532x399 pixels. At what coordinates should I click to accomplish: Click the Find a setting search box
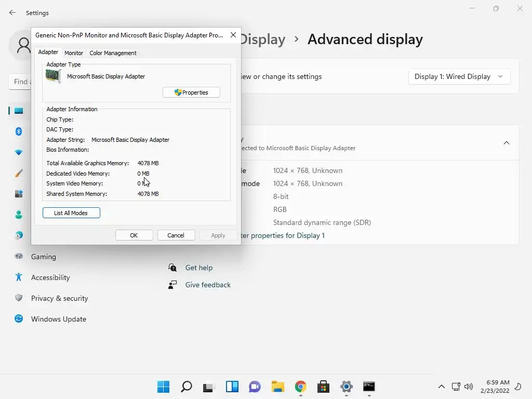click(20, 82)
